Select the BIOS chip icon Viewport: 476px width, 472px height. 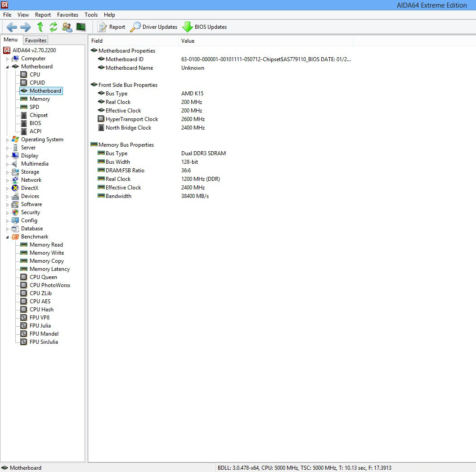(x=24, y=123)
